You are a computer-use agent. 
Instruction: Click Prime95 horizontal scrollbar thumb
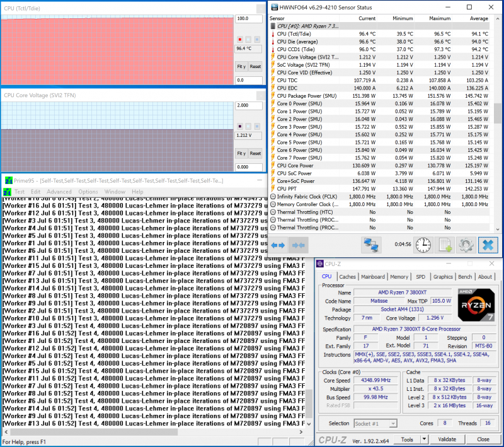(x=94, y=432)
